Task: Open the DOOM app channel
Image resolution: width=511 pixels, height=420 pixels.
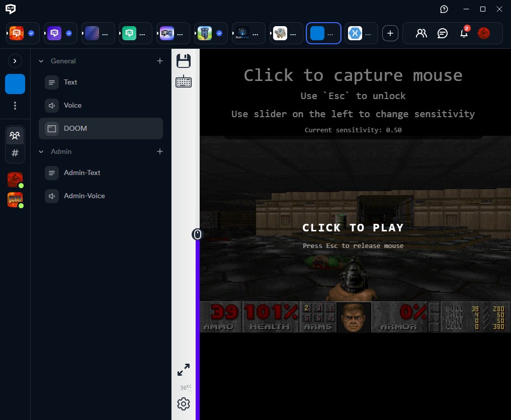Action: point(101,128)
